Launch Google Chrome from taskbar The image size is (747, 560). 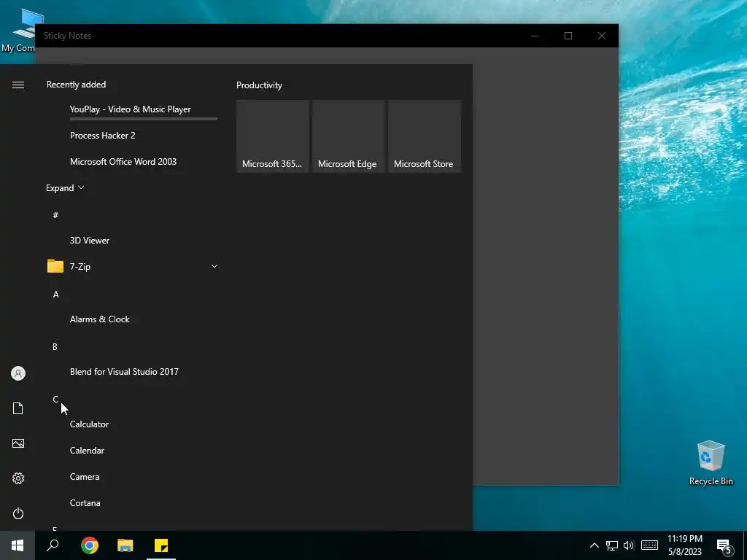point(90,545)
